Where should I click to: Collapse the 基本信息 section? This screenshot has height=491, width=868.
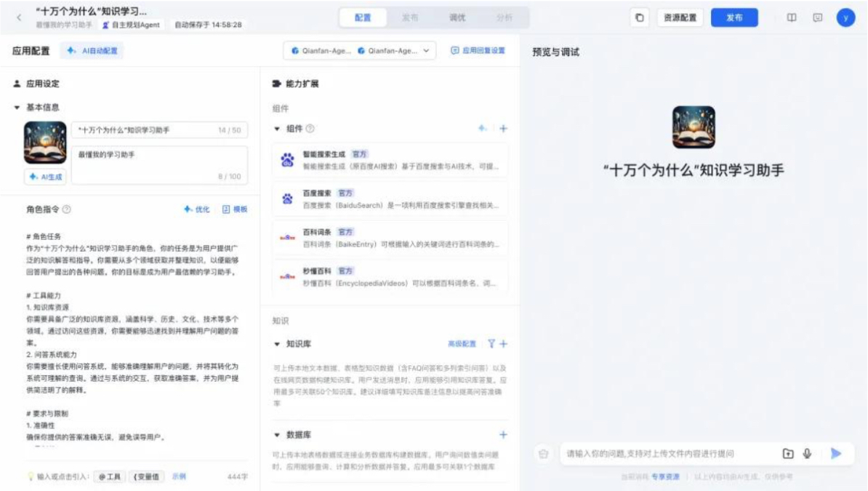(x=17, y=108)
